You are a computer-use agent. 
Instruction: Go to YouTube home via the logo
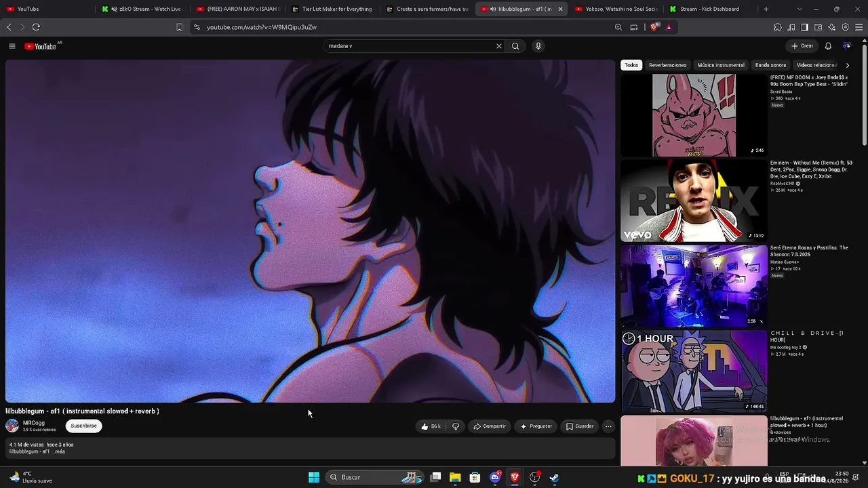click(x=41, y=46)
